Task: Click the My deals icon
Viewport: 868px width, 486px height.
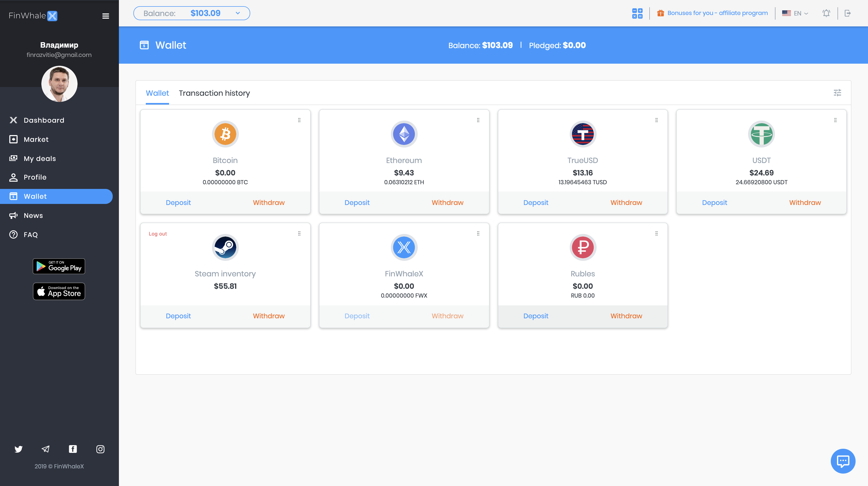Action: [x=13, y=158]
